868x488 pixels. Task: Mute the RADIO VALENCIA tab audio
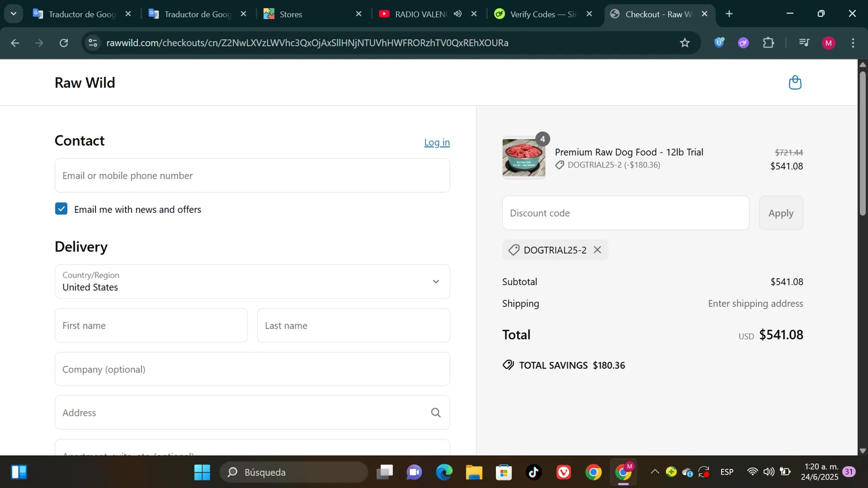458,14
